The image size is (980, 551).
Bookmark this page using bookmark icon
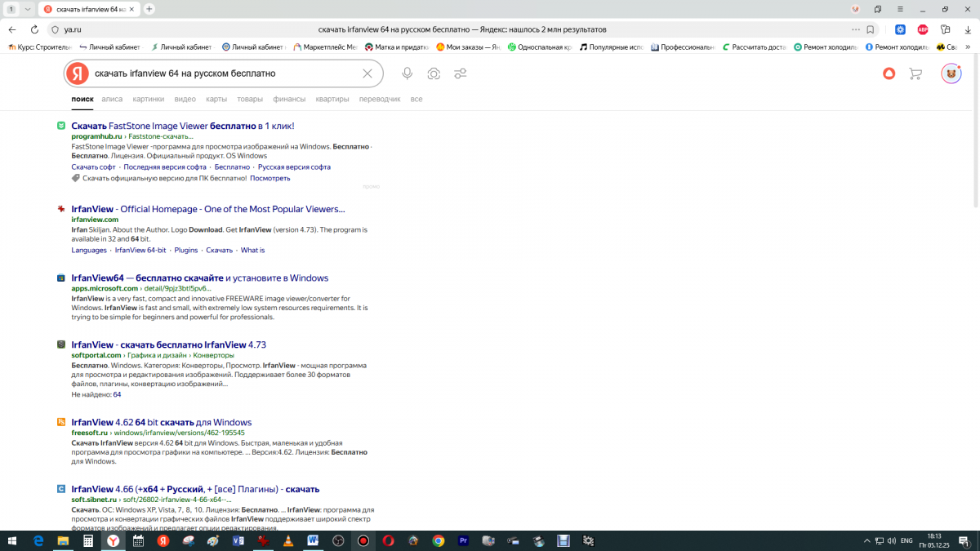click(871, 29)
